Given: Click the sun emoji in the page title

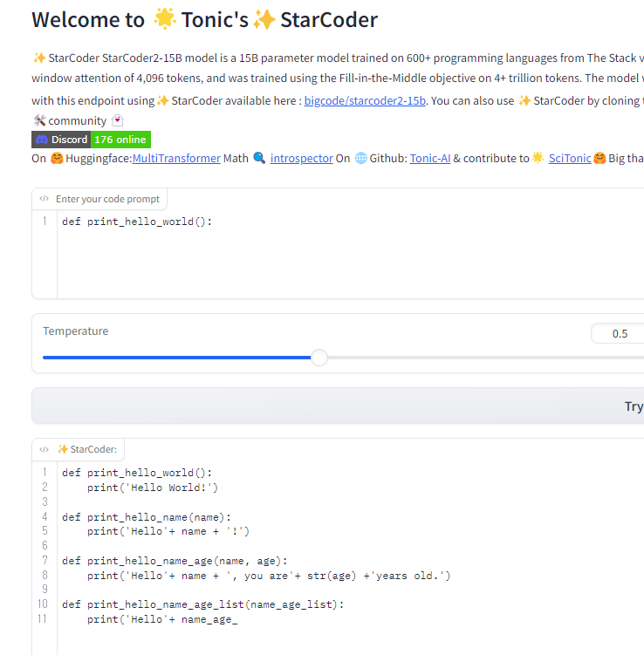Looking at the screenshot, I should coord(163,20).
